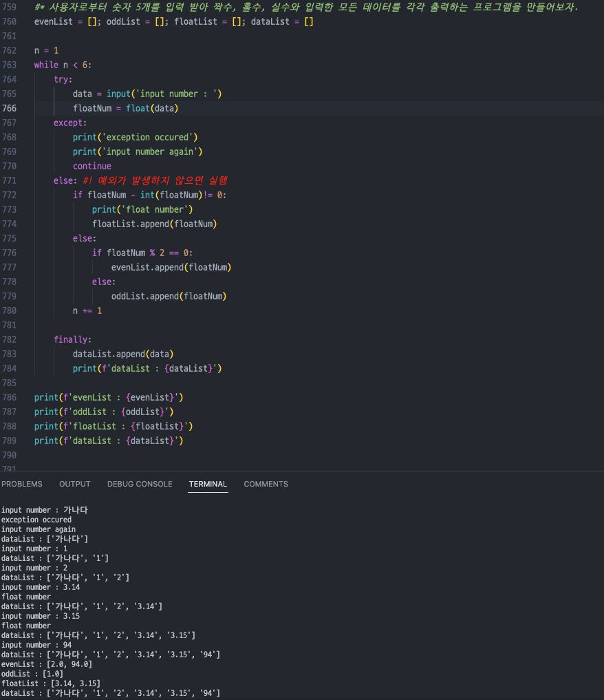This screenshot has width=604, height=700.
Task: Click line number 789 in the gutter
Action: click(10, 441)
